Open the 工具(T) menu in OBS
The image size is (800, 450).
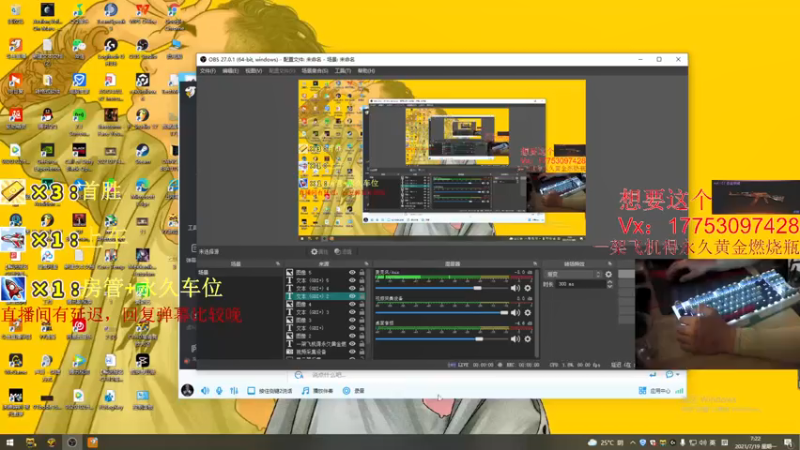[343, 71]
